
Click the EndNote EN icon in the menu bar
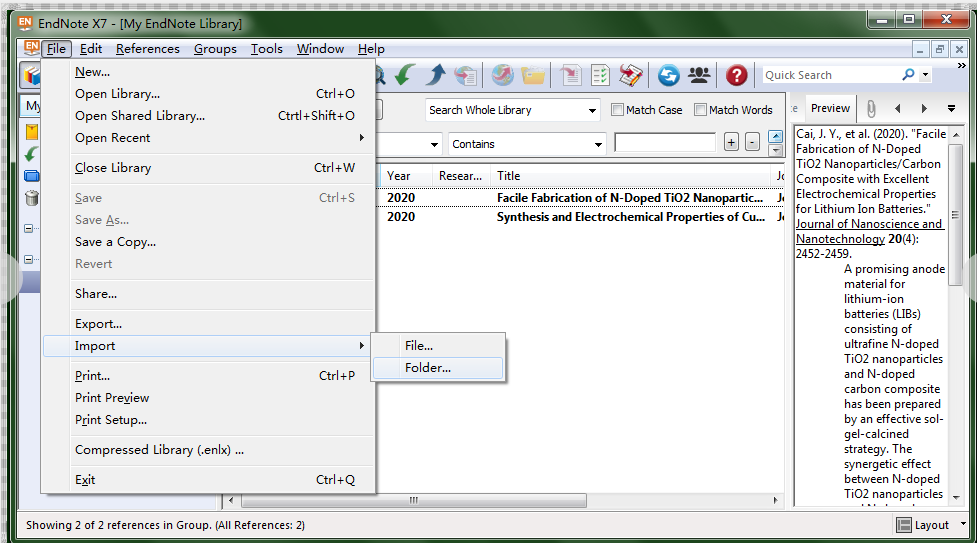point(31,48)
